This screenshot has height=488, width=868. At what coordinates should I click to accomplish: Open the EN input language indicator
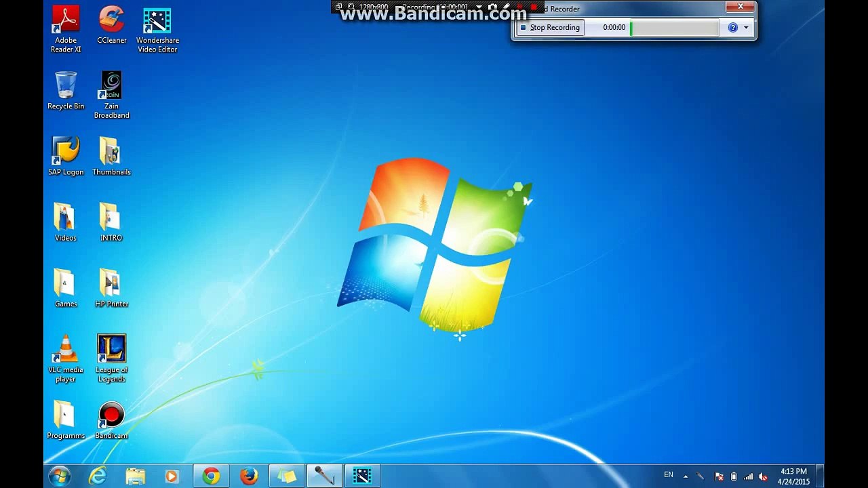click(669, 475)
